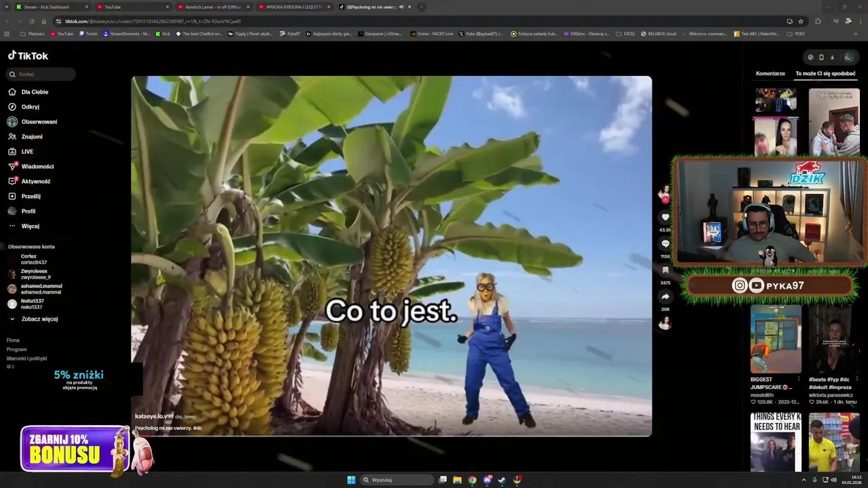
Task: Open a new browser tab
Action: coord(421,7)
